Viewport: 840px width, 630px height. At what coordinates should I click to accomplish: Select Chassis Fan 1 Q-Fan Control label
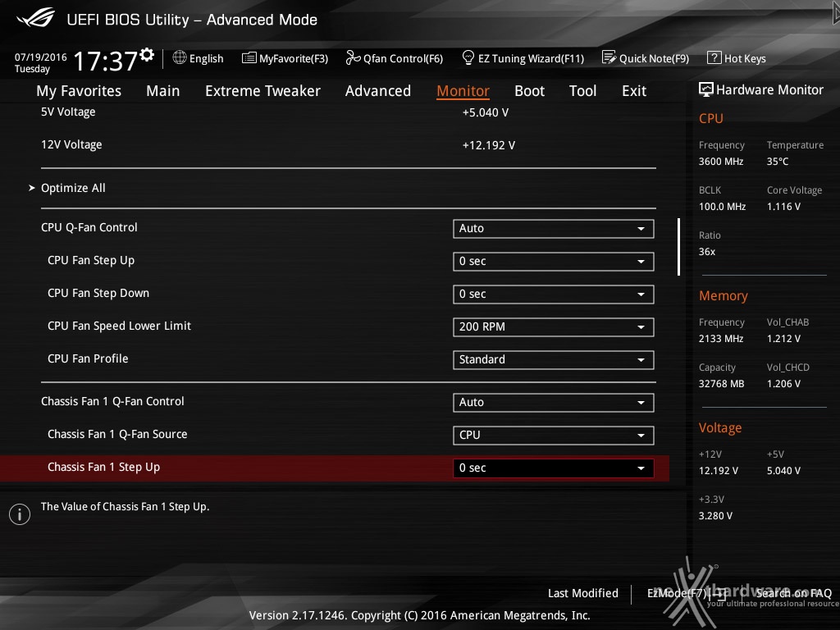[112, 401]
